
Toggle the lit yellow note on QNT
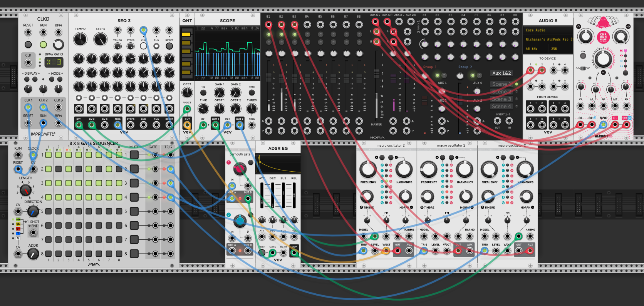pyautogui.click(x=186, y=34)
